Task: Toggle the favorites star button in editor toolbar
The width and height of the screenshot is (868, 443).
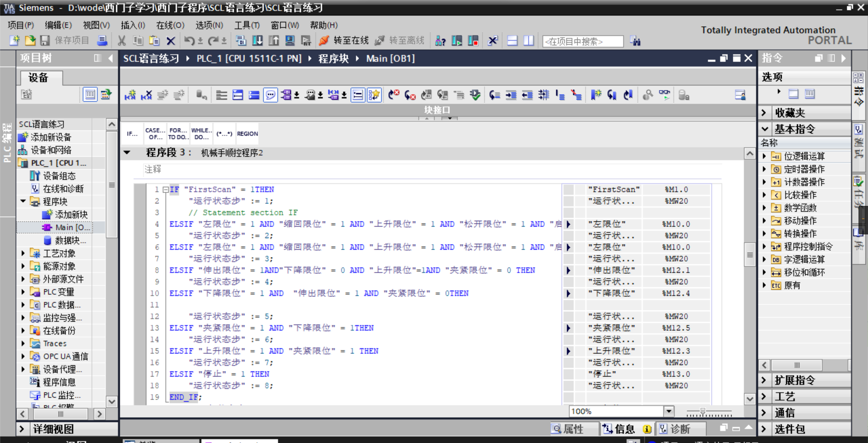Action: click(x=374, y=95)
